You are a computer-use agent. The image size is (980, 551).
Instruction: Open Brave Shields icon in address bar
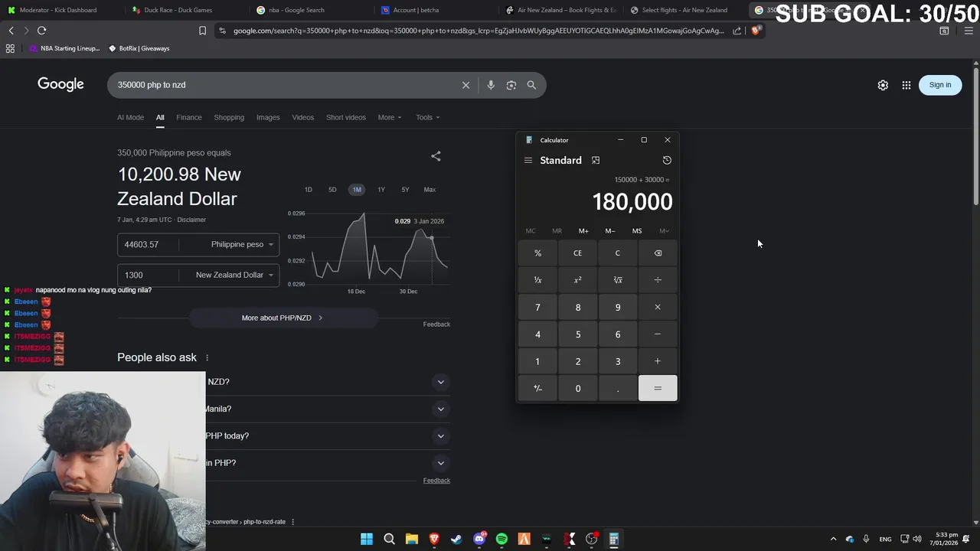click(756, 31)
